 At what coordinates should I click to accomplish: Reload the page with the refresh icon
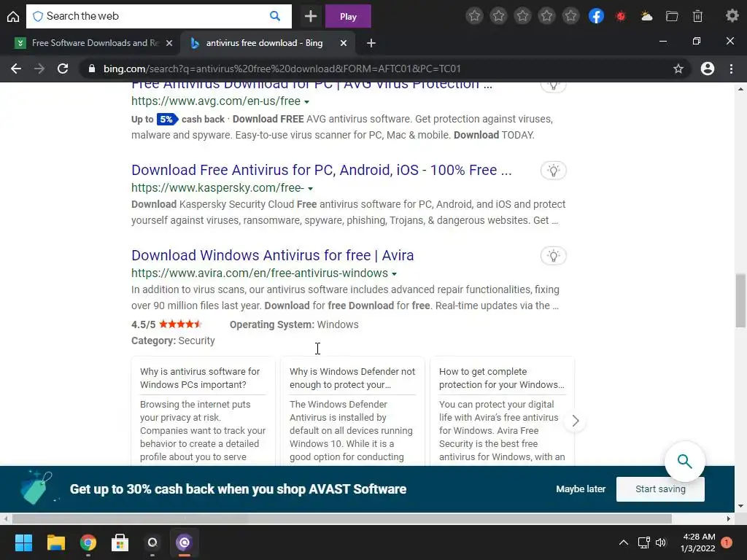coord(63,69)
